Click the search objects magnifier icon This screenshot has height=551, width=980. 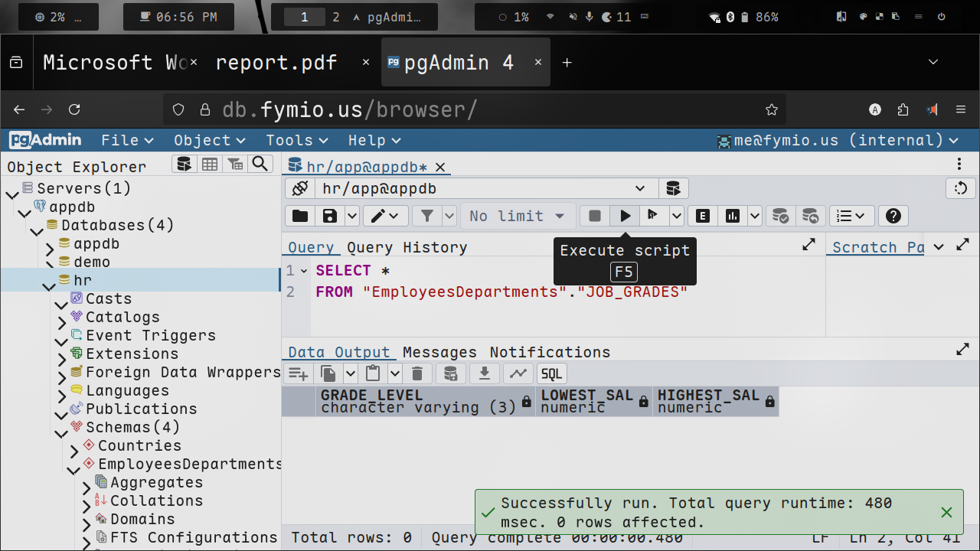260,164
